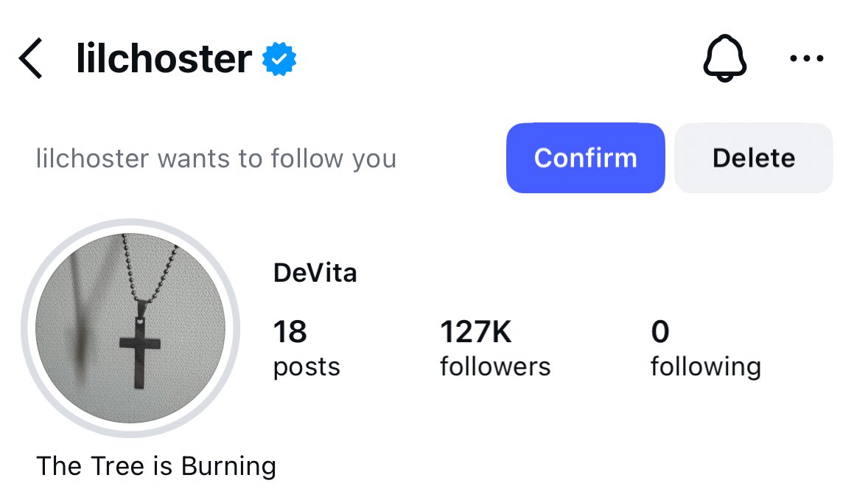Tap the blue verified badge
Viewport: 868px width, 489px height.
click(x=279, y=59)
